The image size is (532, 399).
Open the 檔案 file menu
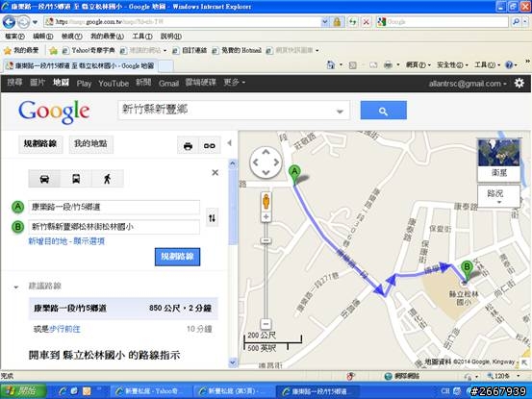[x=14, y=37]
